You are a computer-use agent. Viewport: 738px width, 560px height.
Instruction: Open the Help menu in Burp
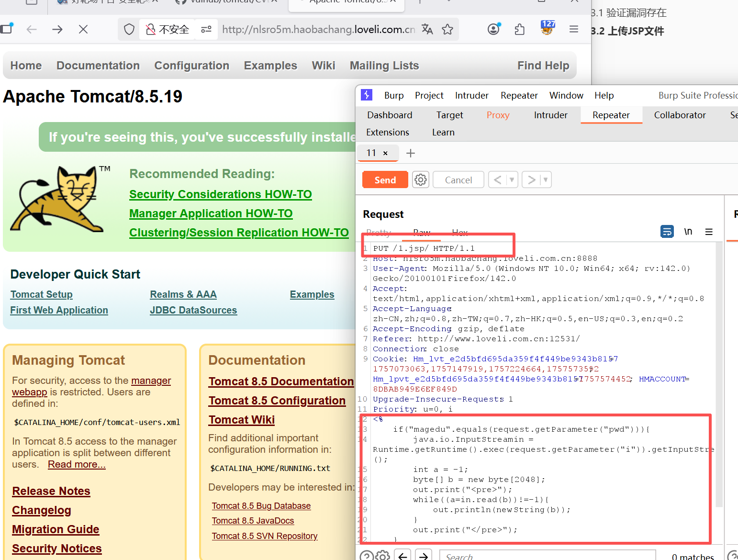(604, 95)
